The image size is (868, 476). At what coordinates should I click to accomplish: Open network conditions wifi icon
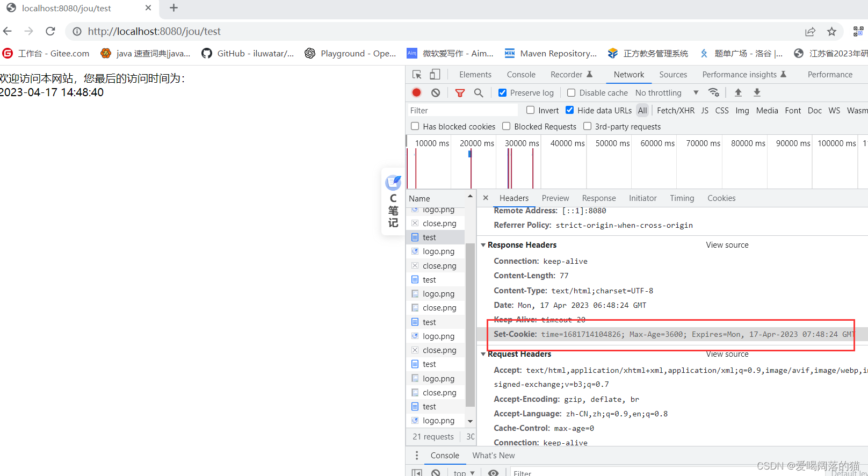click(714, 92)
